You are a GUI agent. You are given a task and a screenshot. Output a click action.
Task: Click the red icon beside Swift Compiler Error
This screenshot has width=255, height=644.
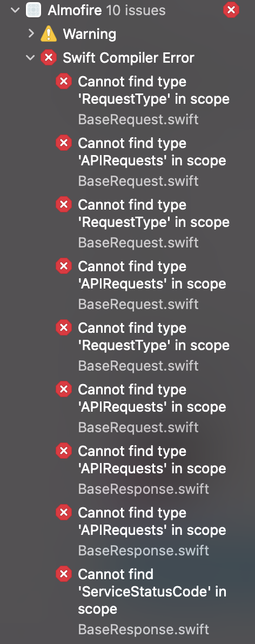click(x=49, y=58)
